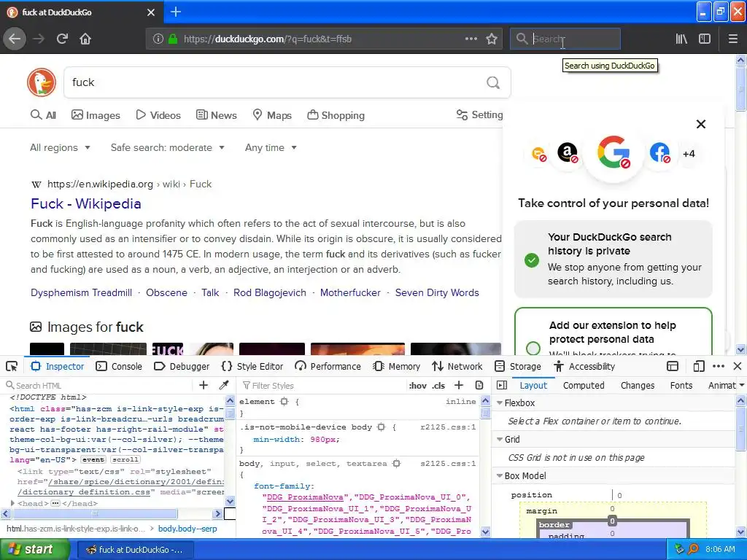Switch to the Console tab
The width and height of the screenshot is (747, 560).
click(119, 366)
